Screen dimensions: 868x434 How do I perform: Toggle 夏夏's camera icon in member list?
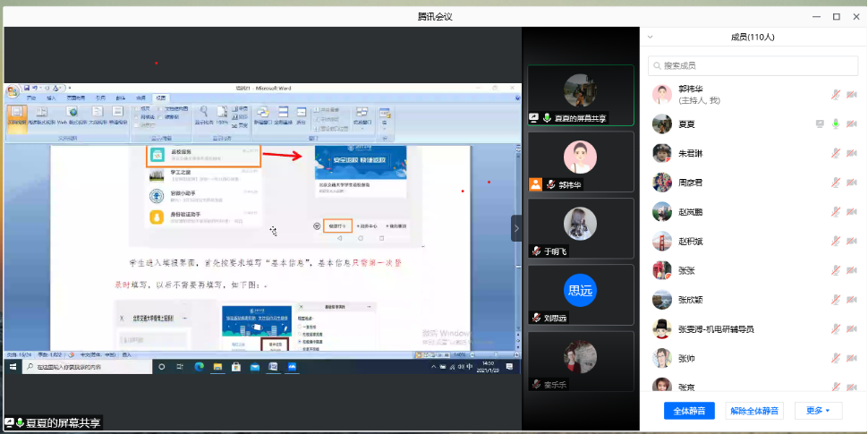tap(851, 124)
